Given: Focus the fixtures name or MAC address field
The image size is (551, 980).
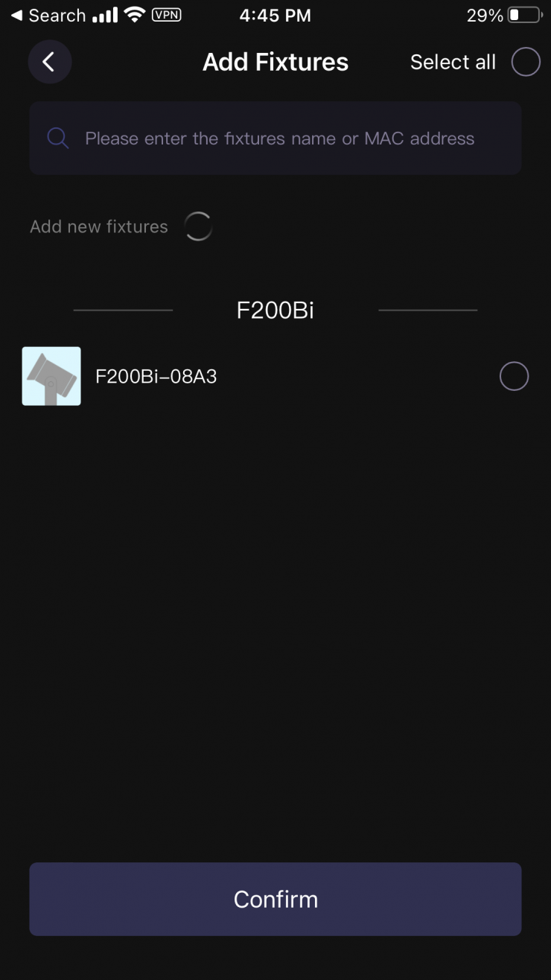Looking at the screenshot, I should pos(275,138).
